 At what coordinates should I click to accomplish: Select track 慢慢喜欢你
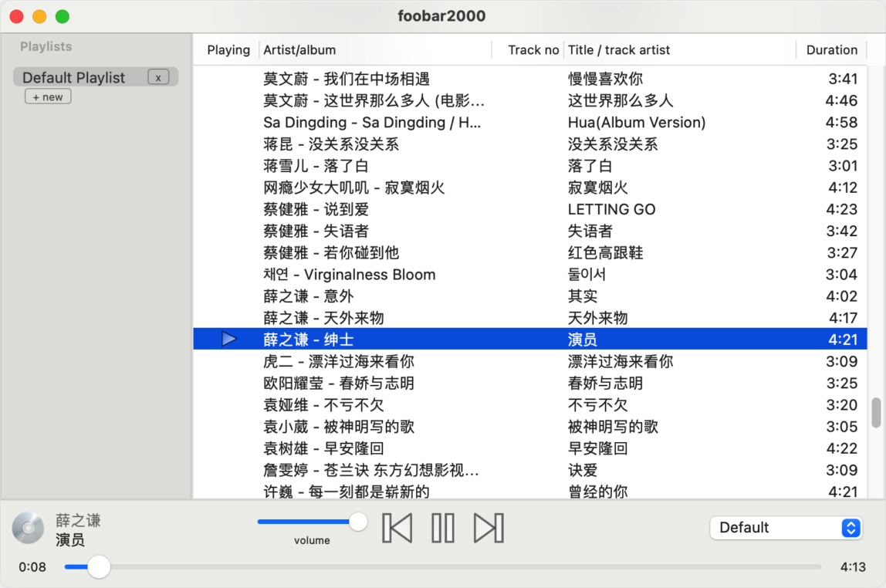(605, 79)
